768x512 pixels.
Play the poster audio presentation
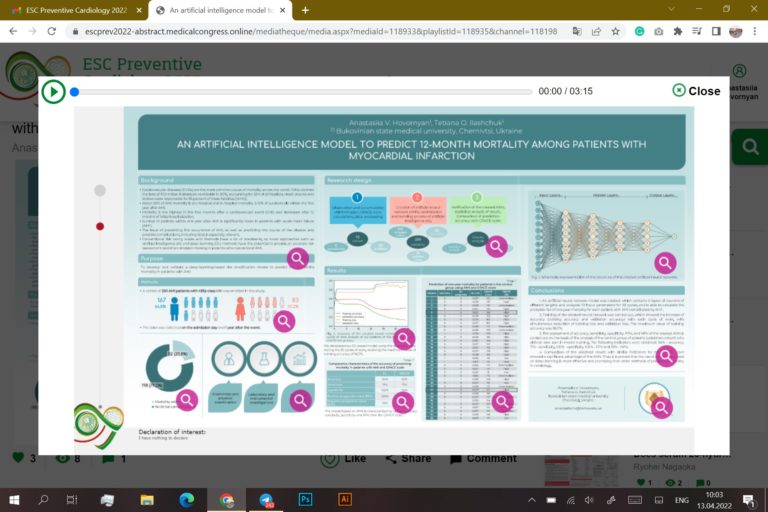[x=53, y=92]
